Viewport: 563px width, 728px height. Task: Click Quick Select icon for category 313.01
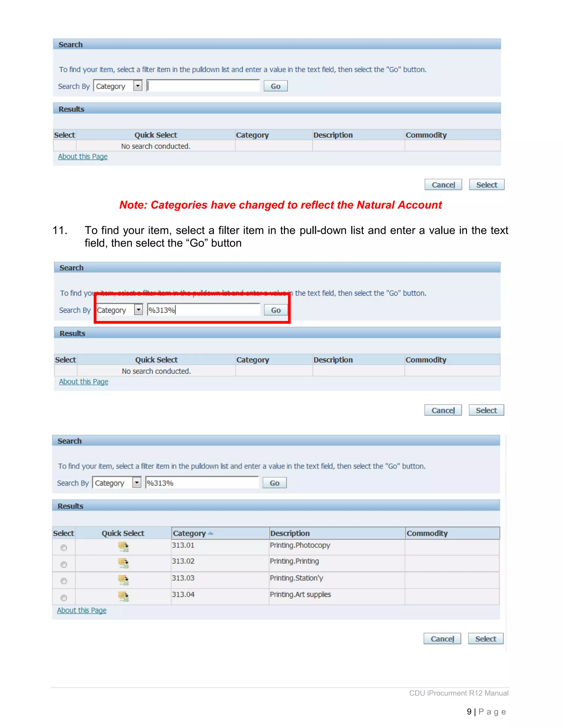pos(123,547)
